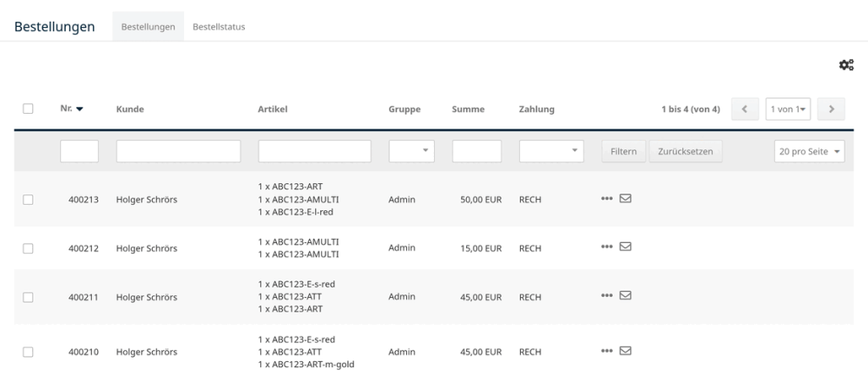Send email for order 400211
The width and height of the screenshot is (868, 389).
point(625,295)
